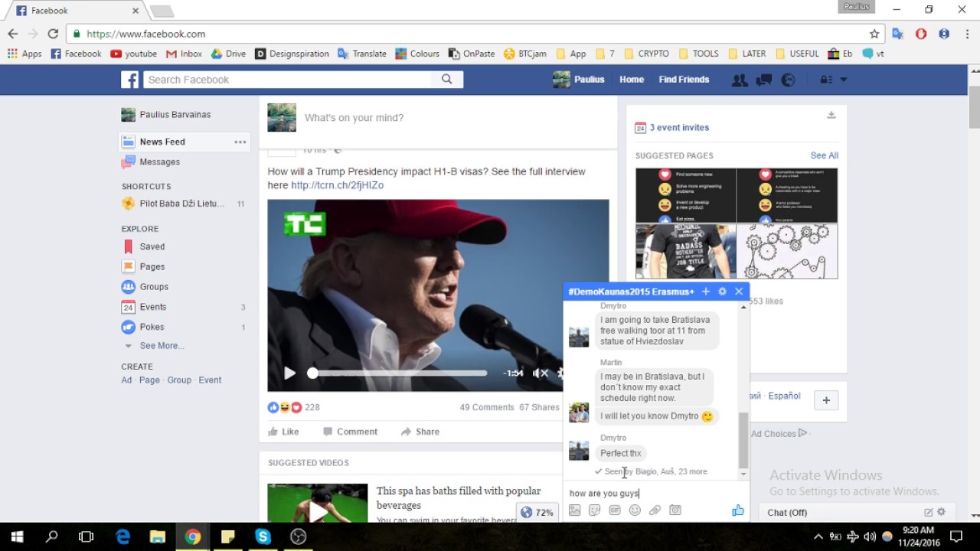Open News Feed options ellipsis
Image resolution: width=980 pixels, height=551 pixels.
[240, 142]
